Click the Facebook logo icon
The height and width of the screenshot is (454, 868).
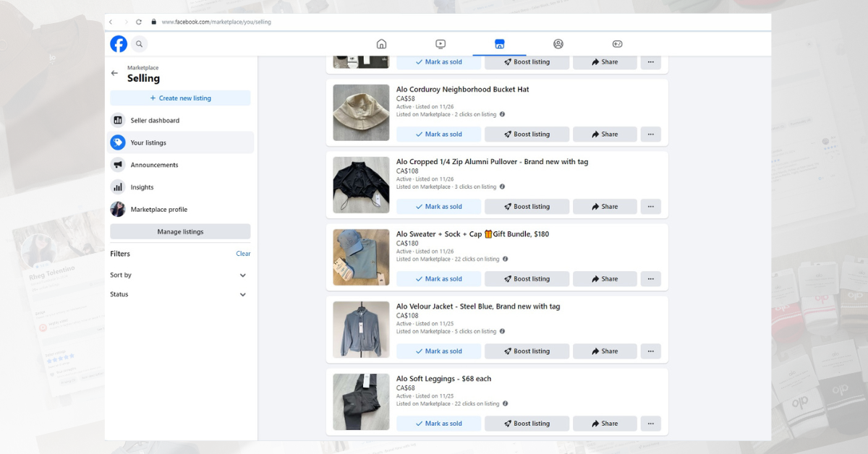[119, 44]
